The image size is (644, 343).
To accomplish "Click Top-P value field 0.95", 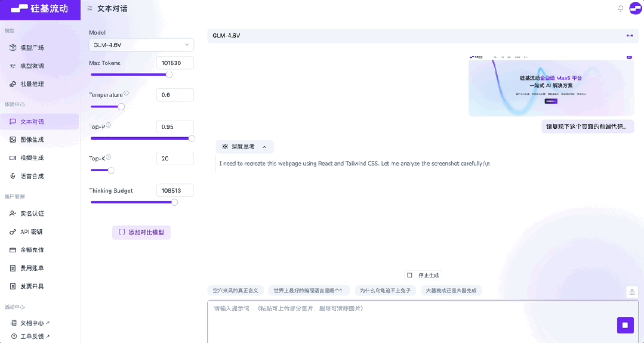I will [175, 127].
